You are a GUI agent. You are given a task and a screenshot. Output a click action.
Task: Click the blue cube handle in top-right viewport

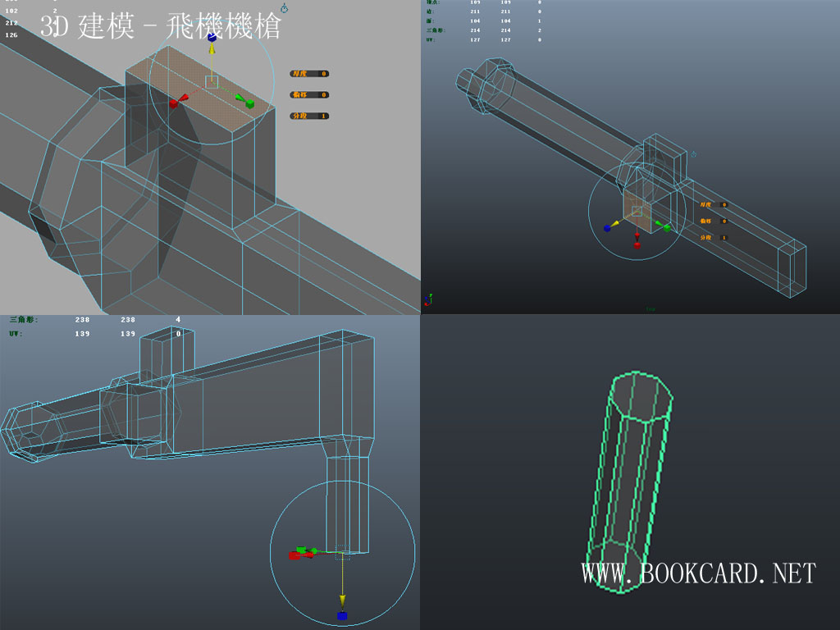pyautogui.click(x=608, y=227)
